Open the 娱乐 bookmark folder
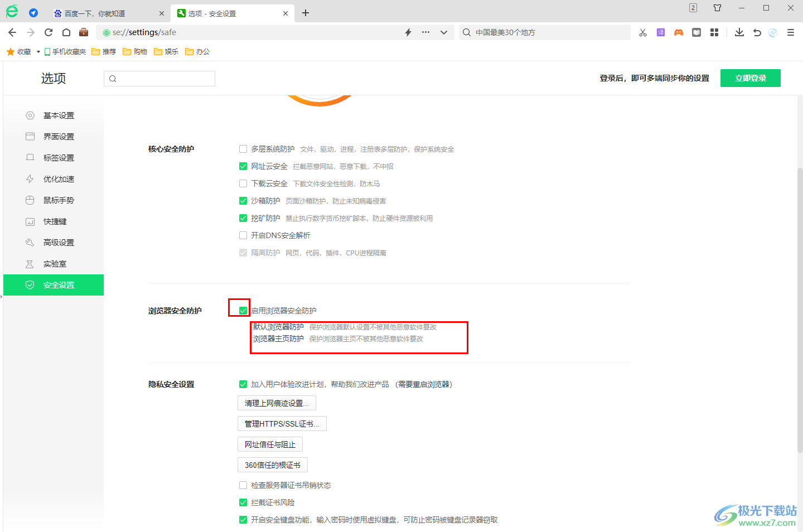 pyautogui.click(x=166, y=52)
